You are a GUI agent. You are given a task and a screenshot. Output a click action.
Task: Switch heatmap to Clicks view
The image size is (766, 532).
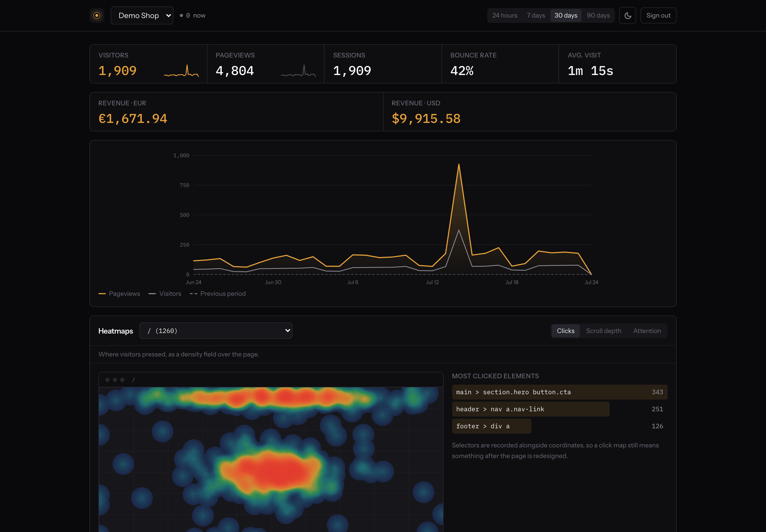(x=565, y=331)
